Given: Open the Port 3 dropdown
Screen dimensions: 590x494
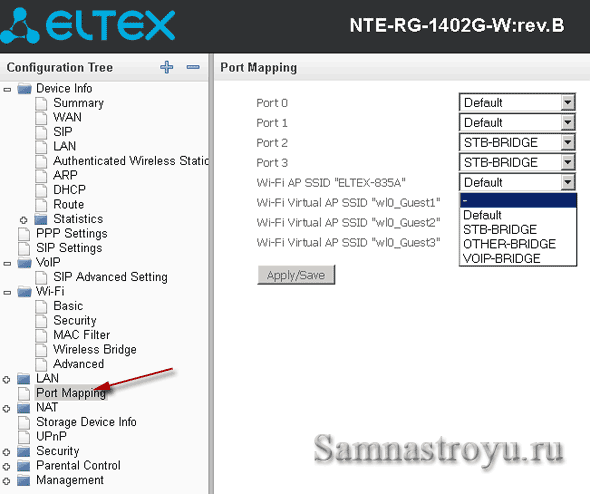Looking at the screenshot, I should (517, 162).
